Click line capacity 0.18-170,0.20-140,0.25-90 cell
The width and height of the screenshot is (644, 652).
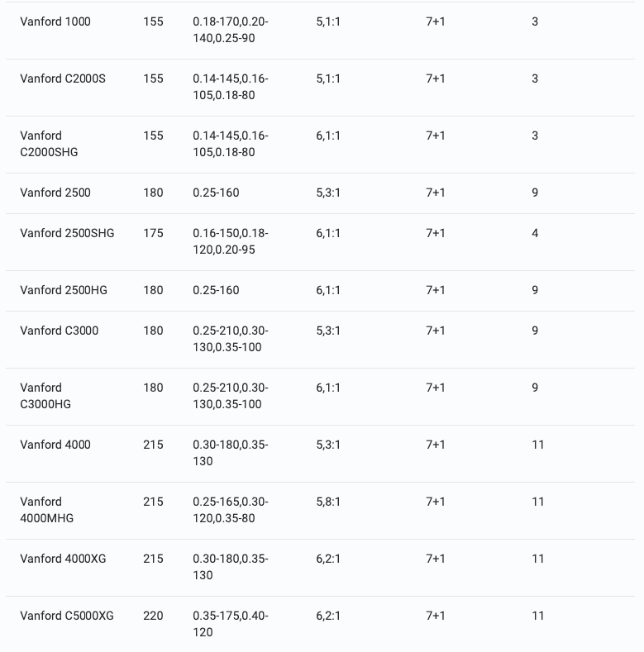click(231, 30)
